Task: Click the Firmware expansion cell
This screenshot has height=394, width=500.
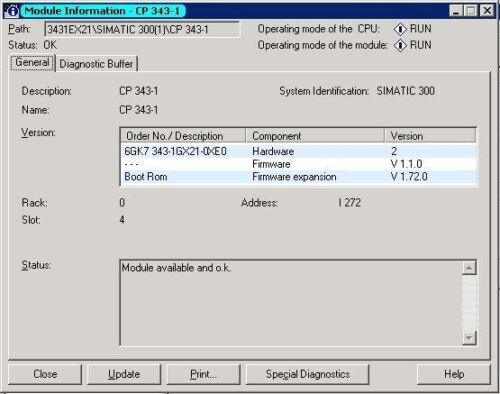Action: tap(294, 177)
